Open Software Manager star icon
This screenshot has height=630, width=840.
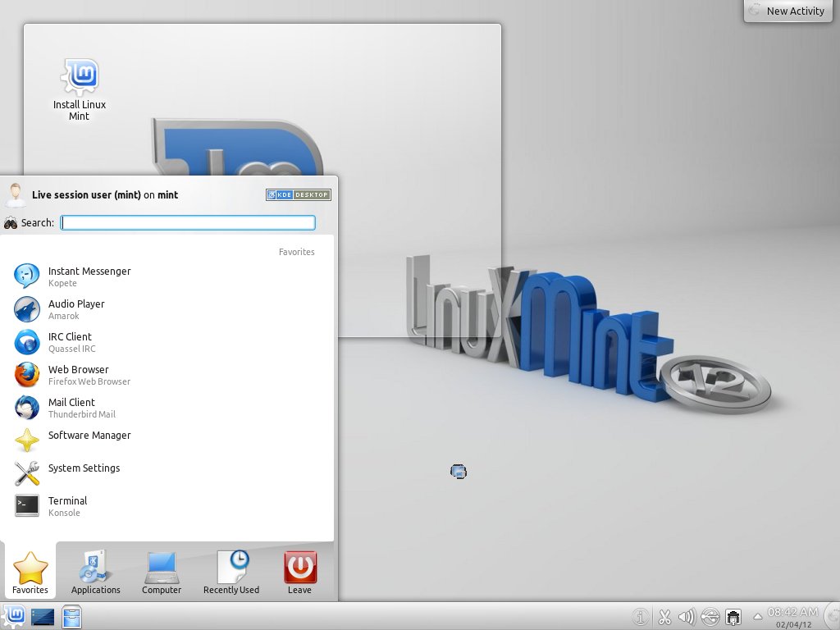(x=27, y=441)
